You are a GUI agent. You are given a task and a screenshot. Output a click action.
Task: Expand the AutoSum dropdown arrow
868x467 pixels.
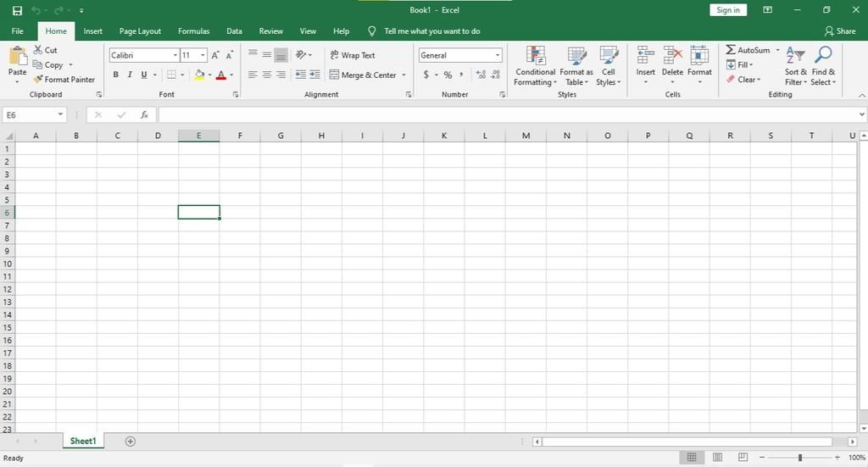tap(777, 50)
